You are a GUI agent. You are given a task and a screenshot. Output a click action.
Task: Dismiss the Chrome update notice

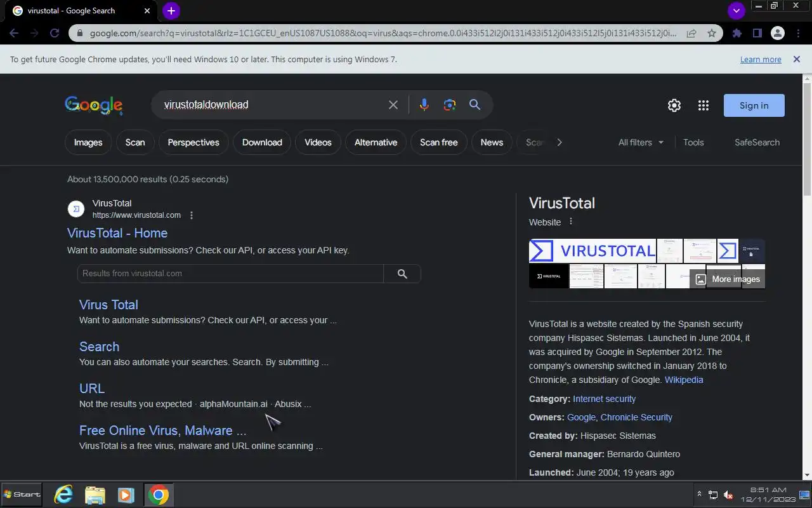coord(797,59)
